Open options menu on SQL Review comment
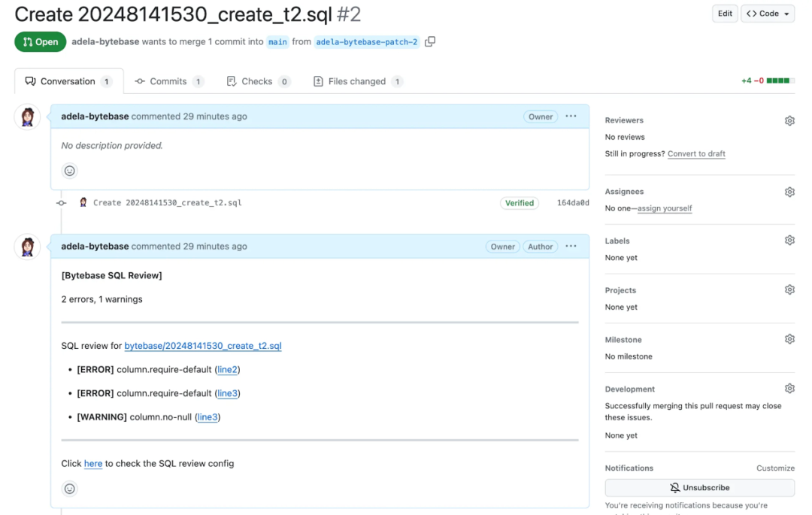 tap(571, 247)
